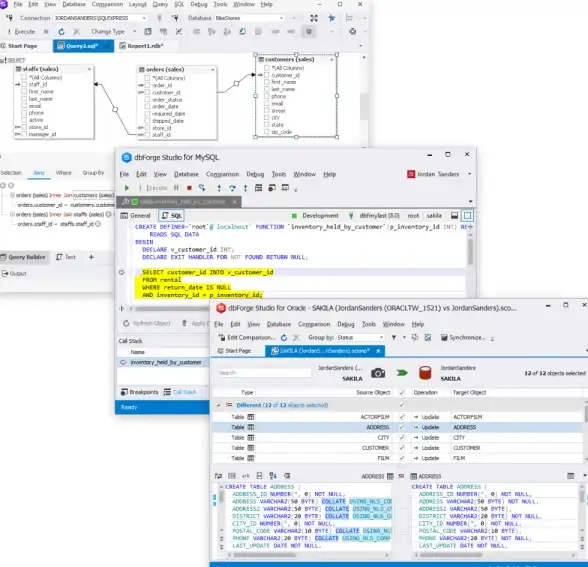The height and width of the screenshot is (567, 588).
Task: Start debugging with green play icon in MySQL window
Action: click(x=127, y=188)
